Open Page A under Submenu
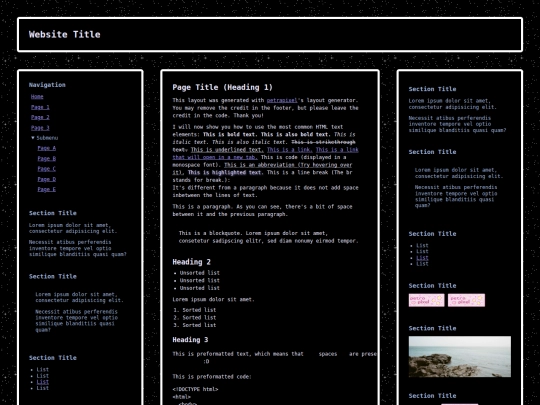This screenshot has width=540, height=405. coord(46,148)
